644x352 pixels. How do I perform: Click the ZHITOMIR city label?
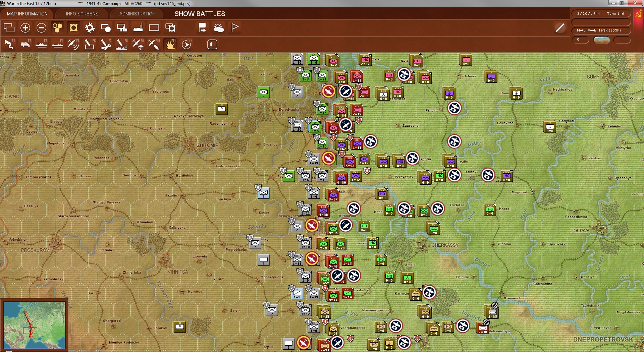[208, 145]
